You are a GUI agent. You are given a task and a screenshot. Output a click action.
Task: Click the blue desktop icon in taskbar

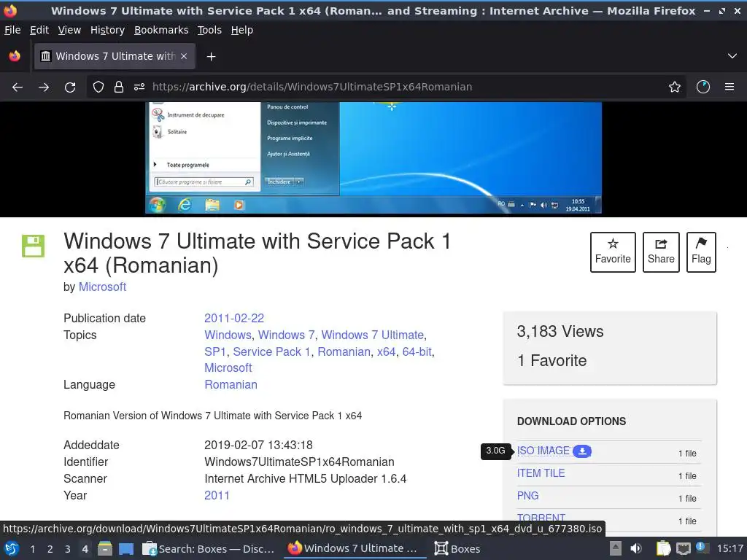click(x=126, y=548)
